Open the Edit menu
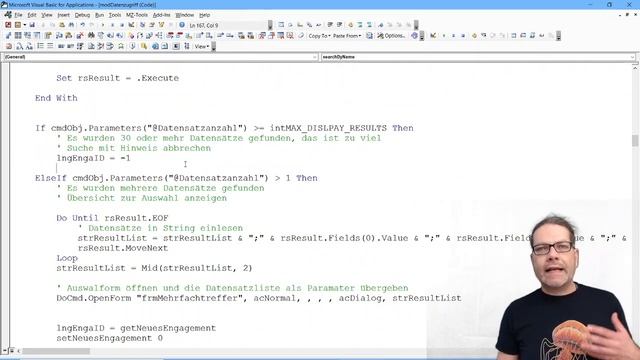Image resolution: width=640 pixels, height=360 pixels. tap(32, 15)
